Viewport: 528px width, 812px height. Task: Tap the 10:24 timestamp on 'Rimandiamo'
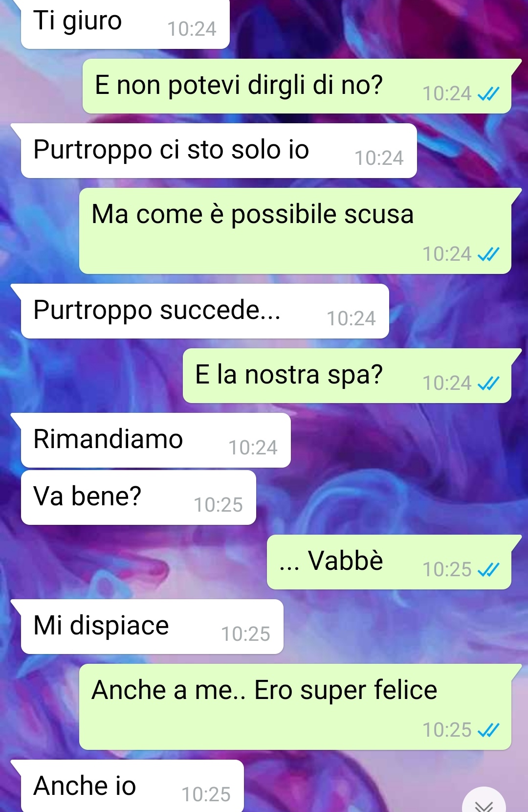[x=253, y=448]
